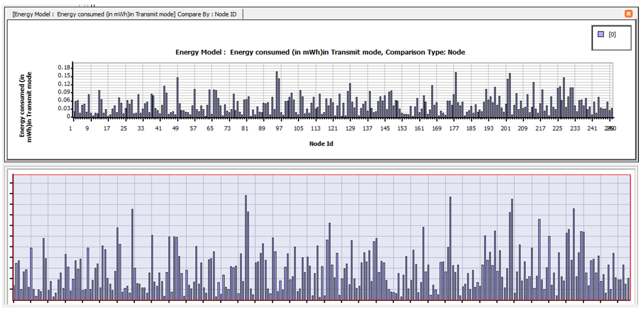This screenshot has height=313, width=644.
Task: Click x-axis tick label 97
Action: pyautogui.click(x=279, y=128)
